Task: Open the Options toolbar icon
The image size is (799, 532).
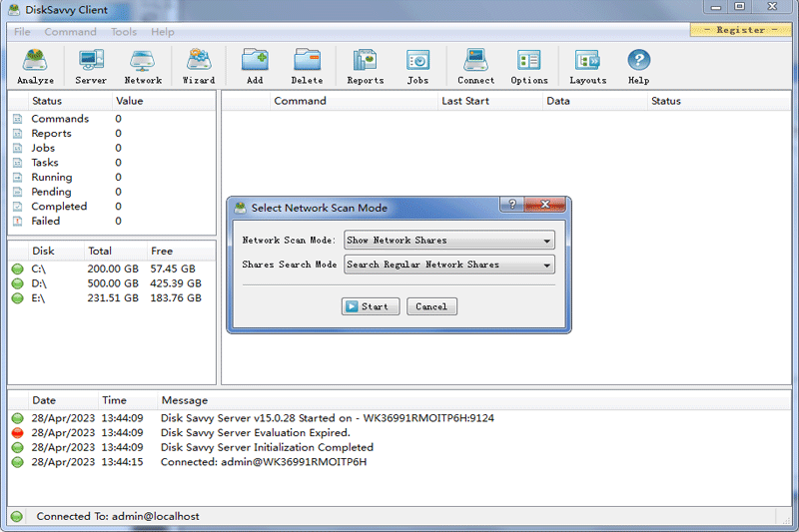Action: pos(529,66)
